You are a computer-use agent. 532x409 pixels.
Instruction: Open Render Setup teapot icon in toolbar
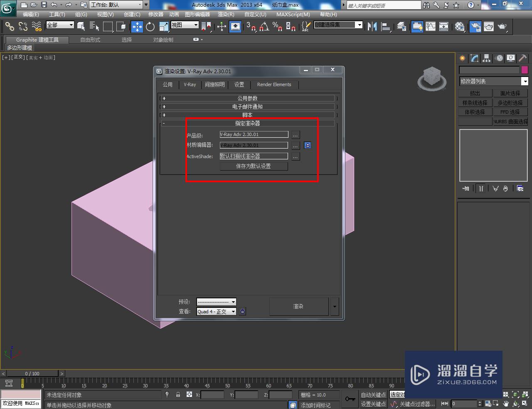coord(475,27)
